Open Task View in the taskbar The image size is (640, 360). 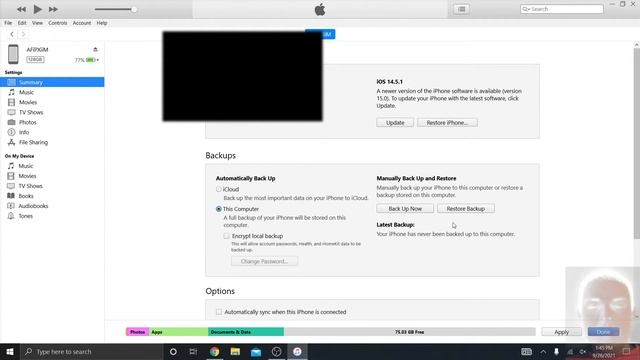193,351
